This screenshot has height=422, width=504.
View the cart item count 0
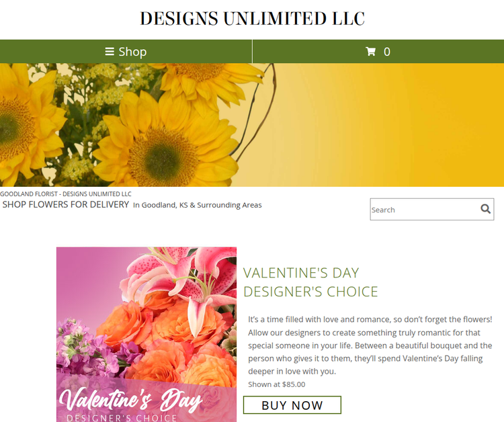[387, 52]
